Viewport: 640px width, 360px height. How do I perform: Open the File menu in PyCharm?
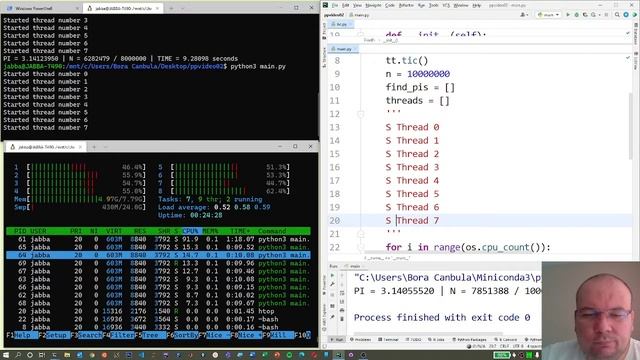pyautogui.click(x=335, y=5)
